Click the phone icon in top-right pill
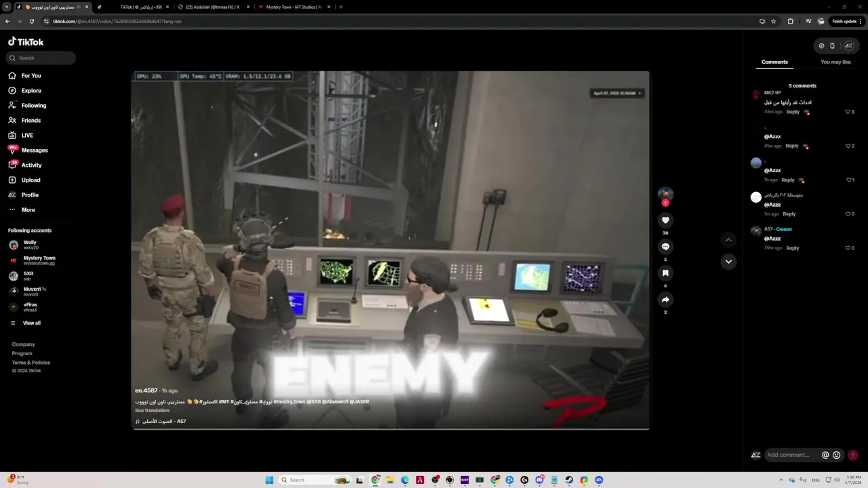 click(x=832, y=46)
